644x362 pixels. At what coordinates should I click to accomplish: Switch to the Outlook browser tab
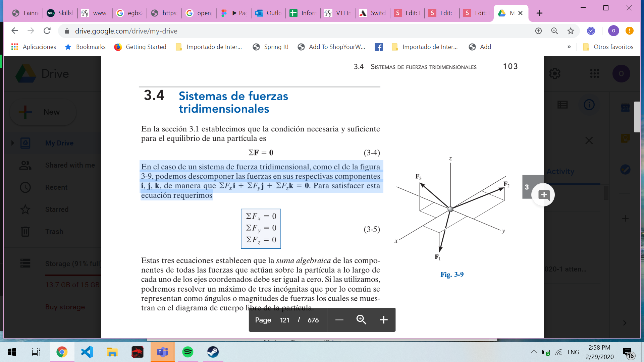point(269,13)
